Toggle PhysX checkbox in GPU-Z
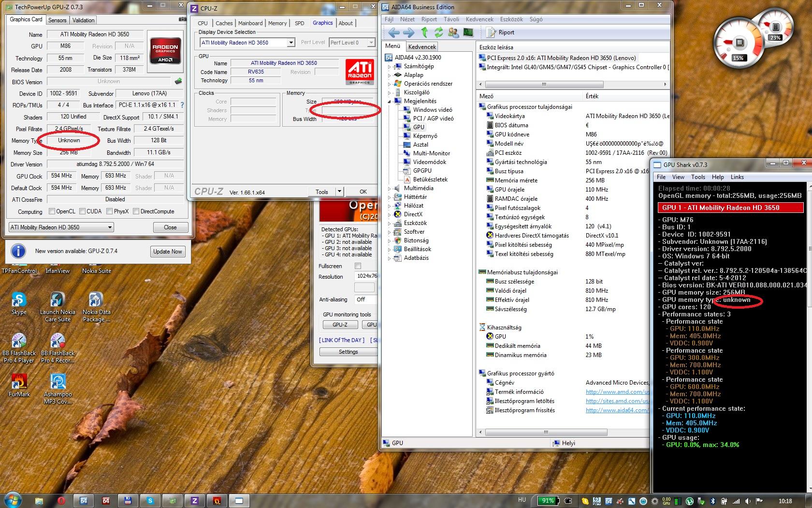 pyautogui.click(x=109, y=211)
